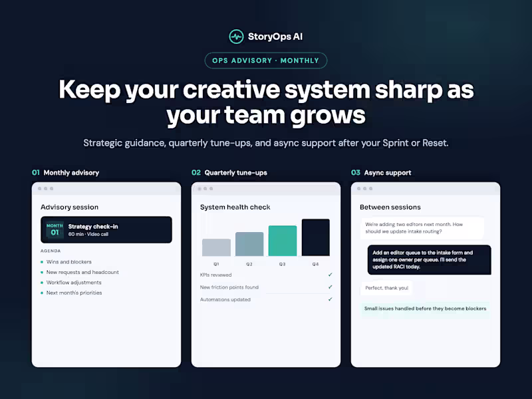Click the StoryOps AI pulse logo icon
The height and width of the screenshot is (399, 532).
pos(236,37)
